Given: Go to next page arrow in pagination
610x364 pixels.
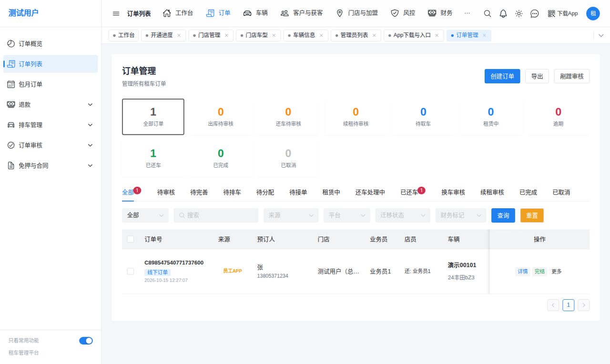Looking at the screenshot, I should pyautogui.click(x=584, y=305).
